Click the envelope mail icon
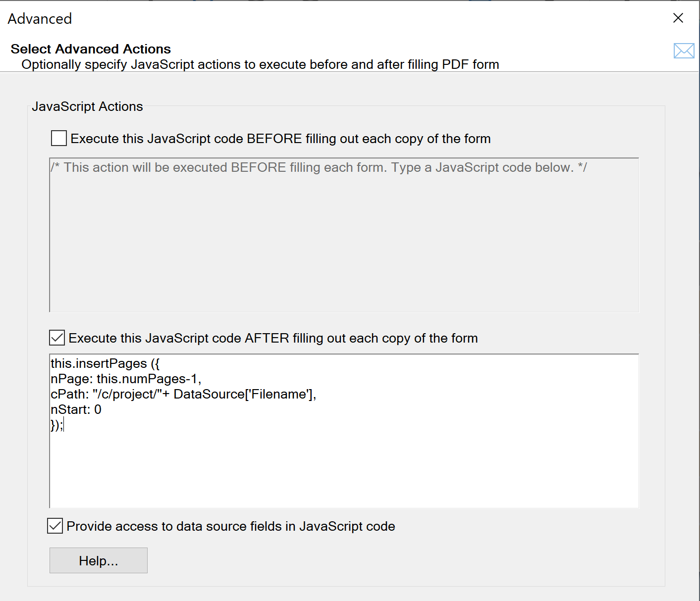 coord(684,50)
